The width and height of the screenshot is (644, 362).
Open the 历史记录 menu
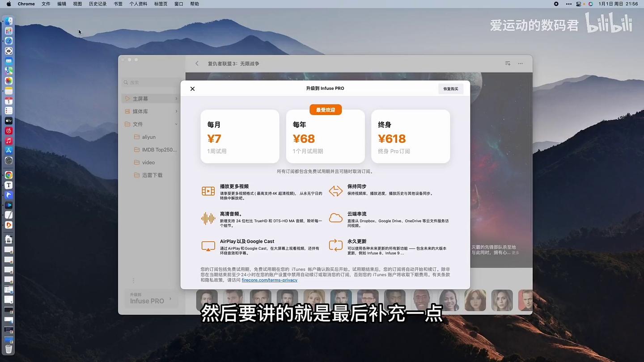(x=97, y=4)
